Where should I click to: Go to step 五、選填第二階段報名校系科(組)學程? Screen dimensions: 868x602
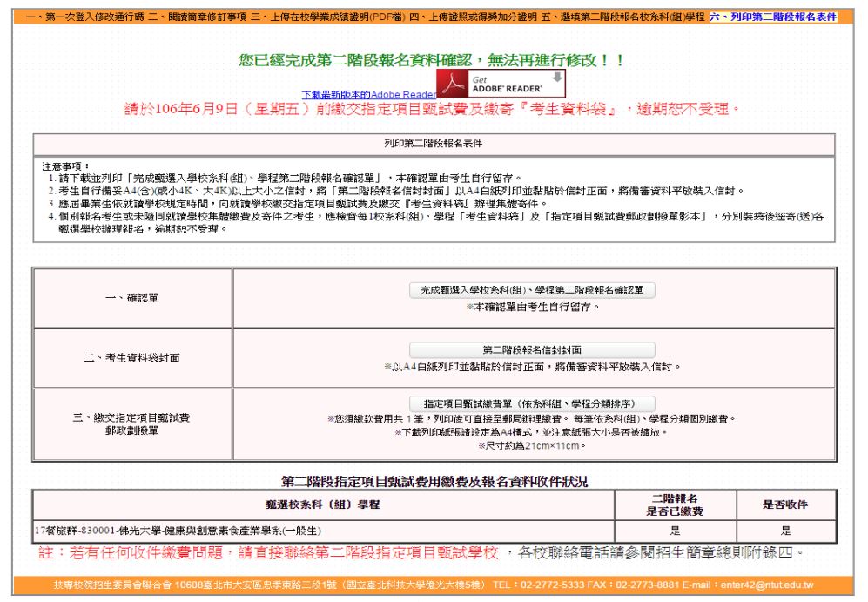(x=622, y=17)
